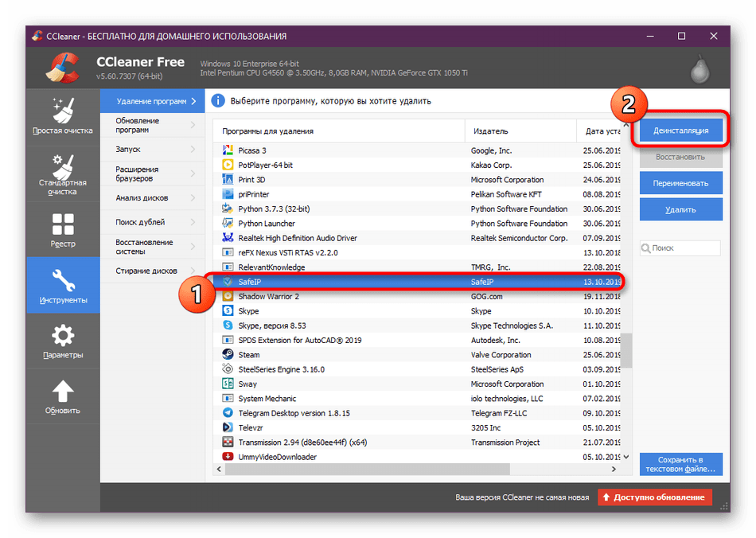This screenshot has width=756, height=538.
Task: Select the System Mechanic row
Action: pyautogui.click(x=418, y=399)
